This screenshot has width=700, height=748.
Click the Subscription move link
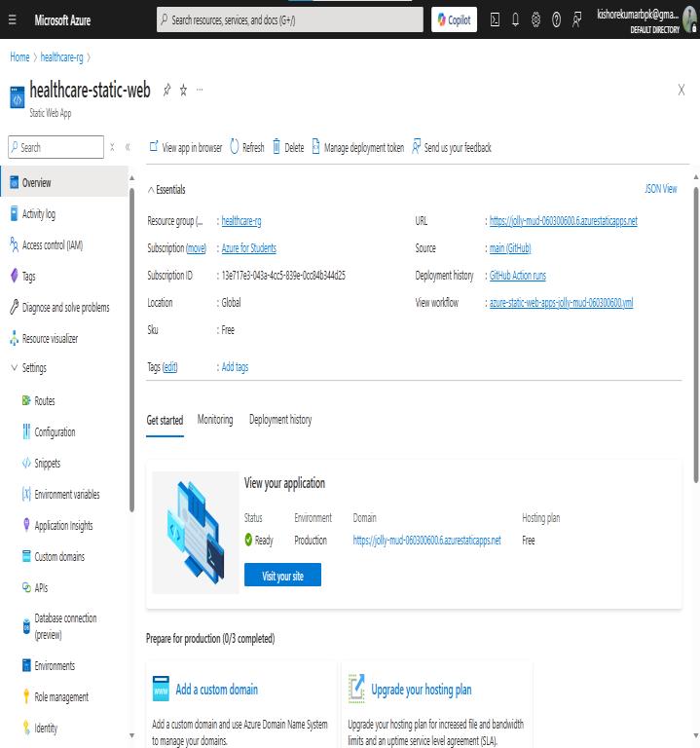[196, 248]
